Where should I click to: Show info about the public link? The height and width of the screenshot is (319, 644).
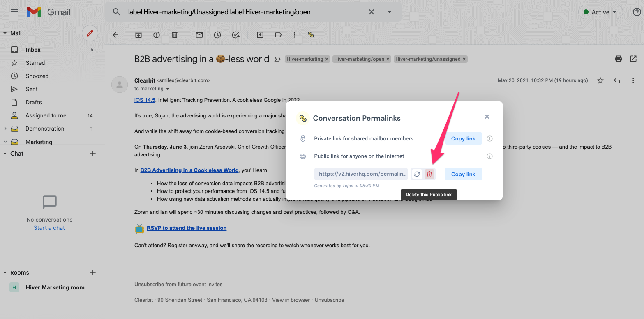(x=489, y=156)
